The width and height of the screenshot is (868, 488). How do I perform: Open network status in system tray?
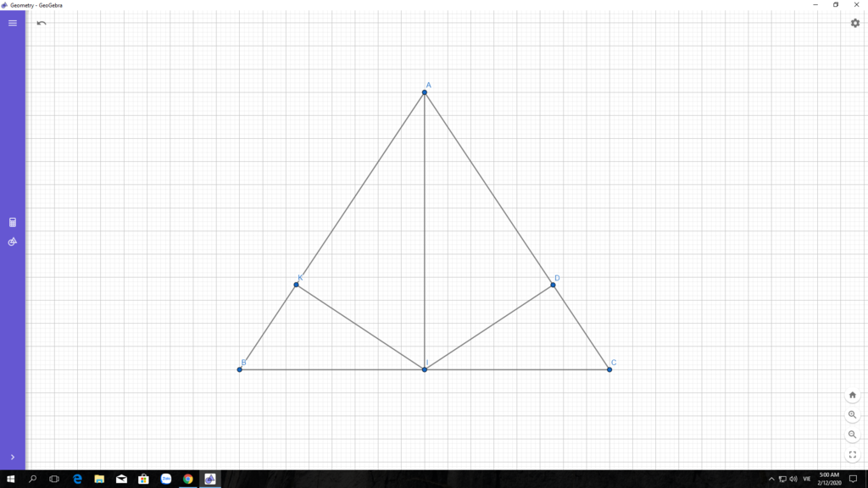pos(782,480)
